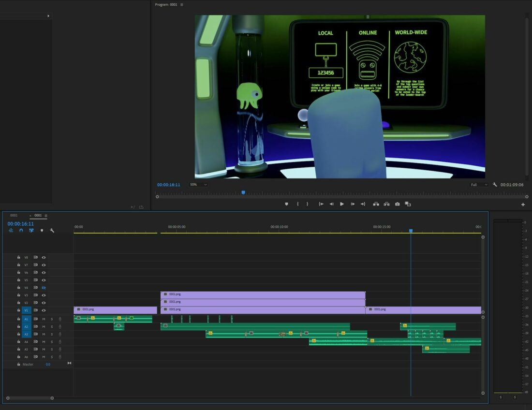Image resolution: width=532 pixels, height=410 pixels.
Task: Click the timeline playhead handle
Action: coord(411,231)
